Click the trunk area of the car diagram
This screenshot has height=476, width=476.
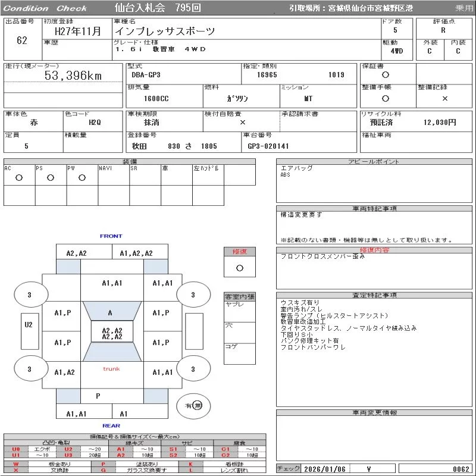coord(111,369)
